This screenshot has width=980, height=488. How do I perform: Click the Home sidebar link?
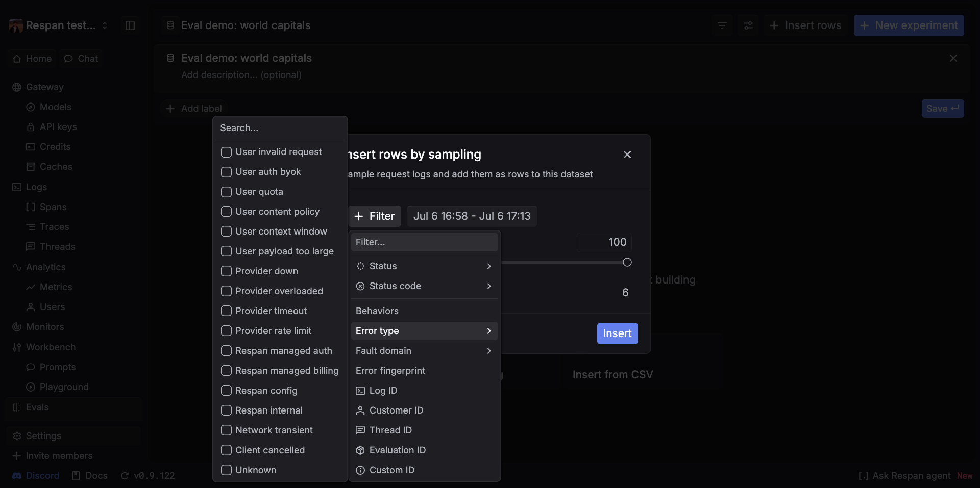pos(32,59)
